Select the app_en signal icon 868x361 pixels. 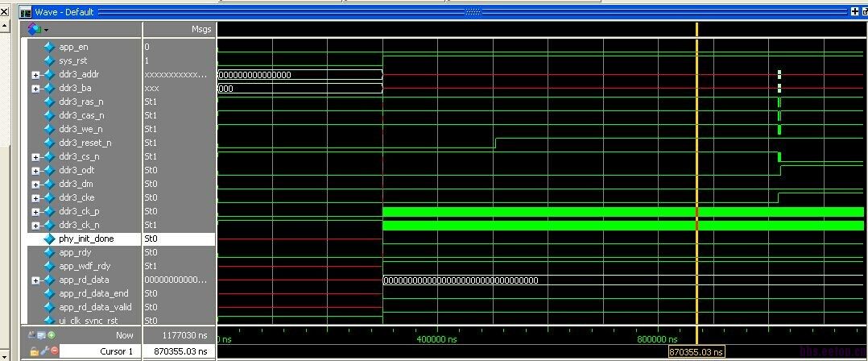[x=50, y=47]
